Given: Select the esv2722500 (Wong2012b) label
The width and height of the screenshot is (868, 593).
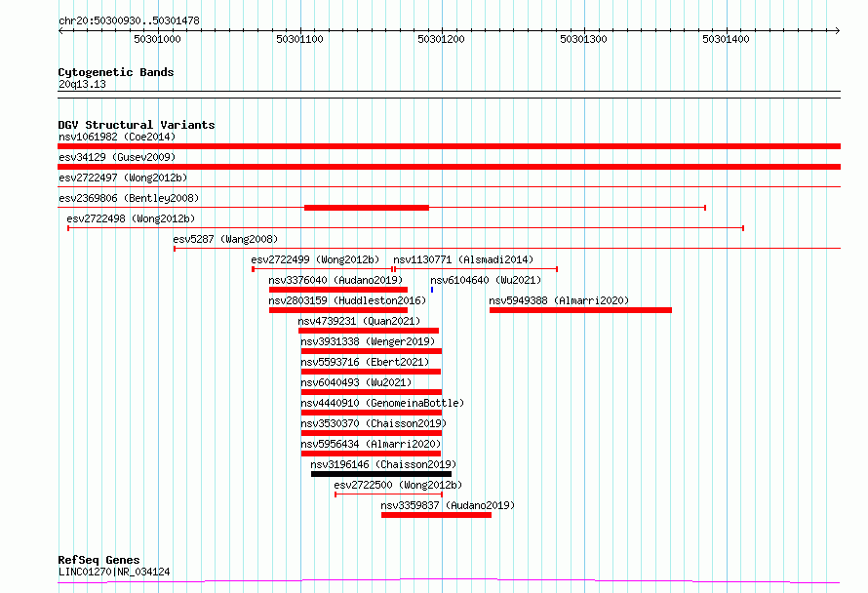Looking at the screenshot, I should [x=398, y=485].
